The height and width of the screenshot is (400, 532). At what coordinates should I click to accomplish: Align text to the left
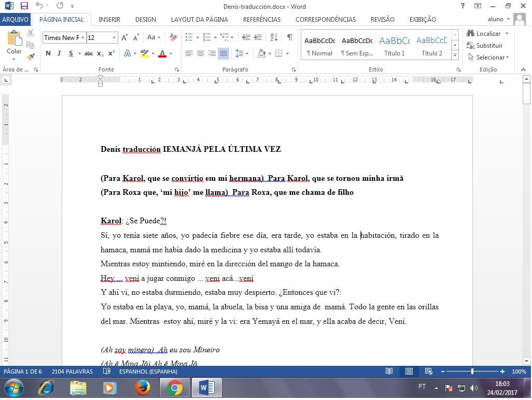[x=189, y=53]
